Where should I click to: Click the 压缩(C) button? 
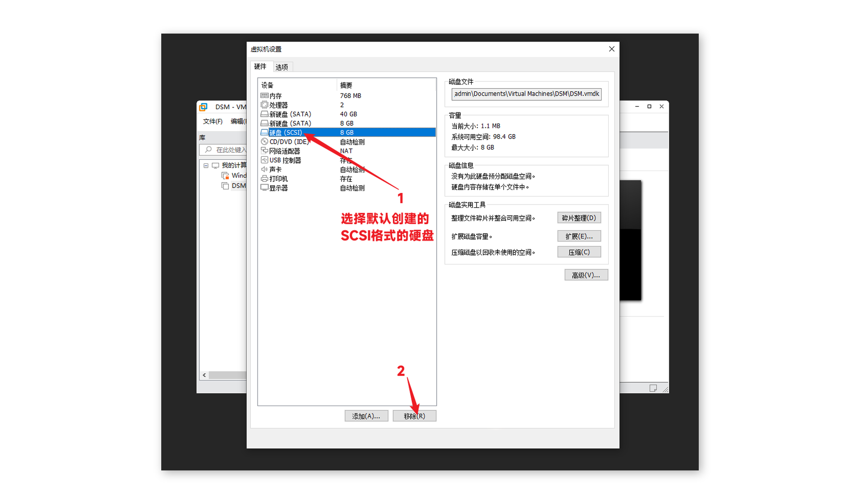579,252
